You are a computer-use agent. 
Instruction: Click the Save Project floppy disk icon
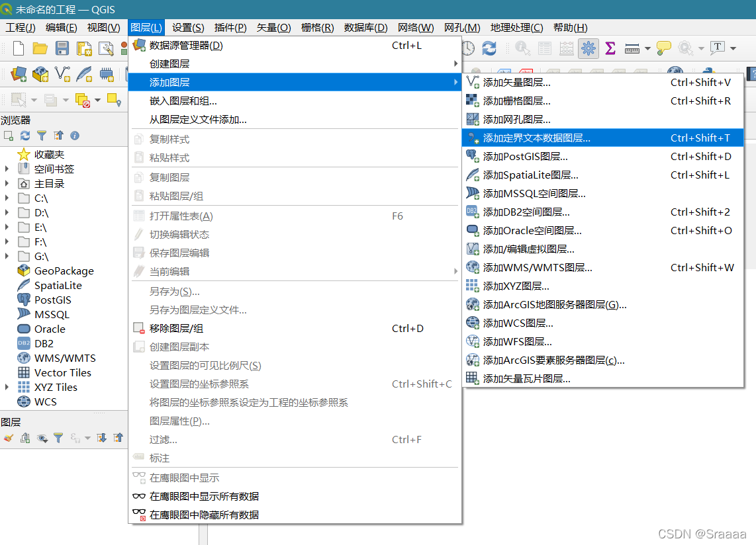coord(62,49)
